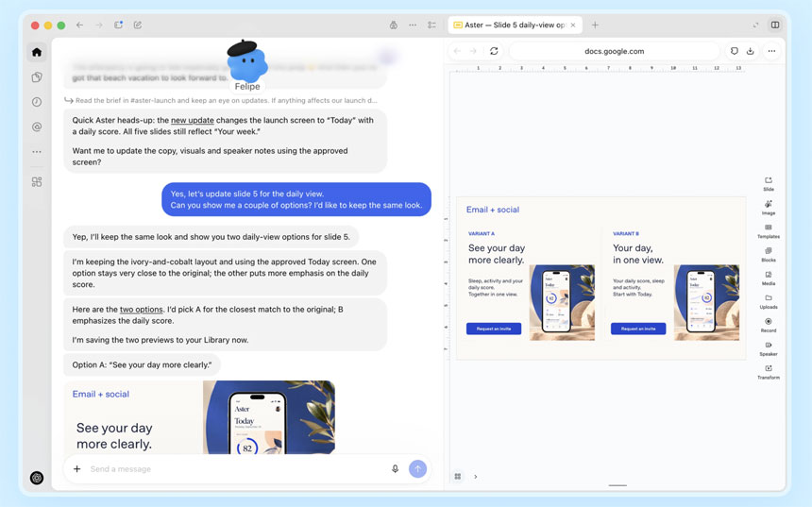Open the slide grid view icon at bottom
This screenshot has height=507, width=812.
click(458, 477)
